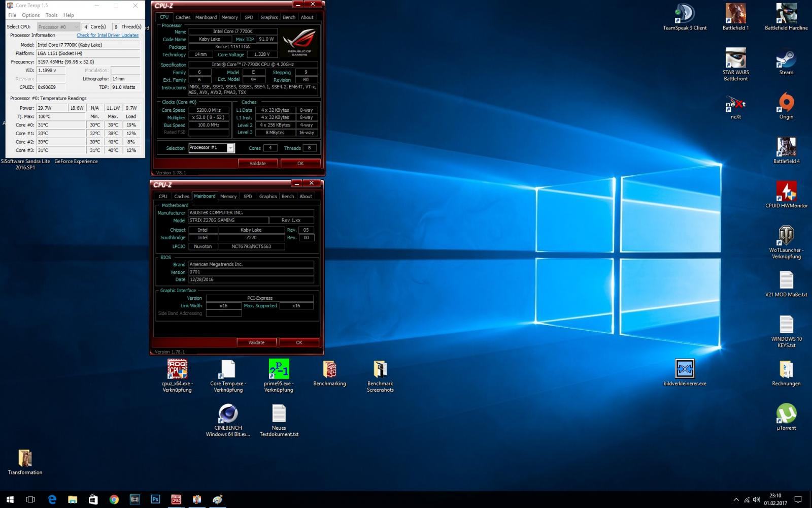Screen dimensions: 812x508
Task: Open µTorrent desktop icon
Action: [786, 417]
